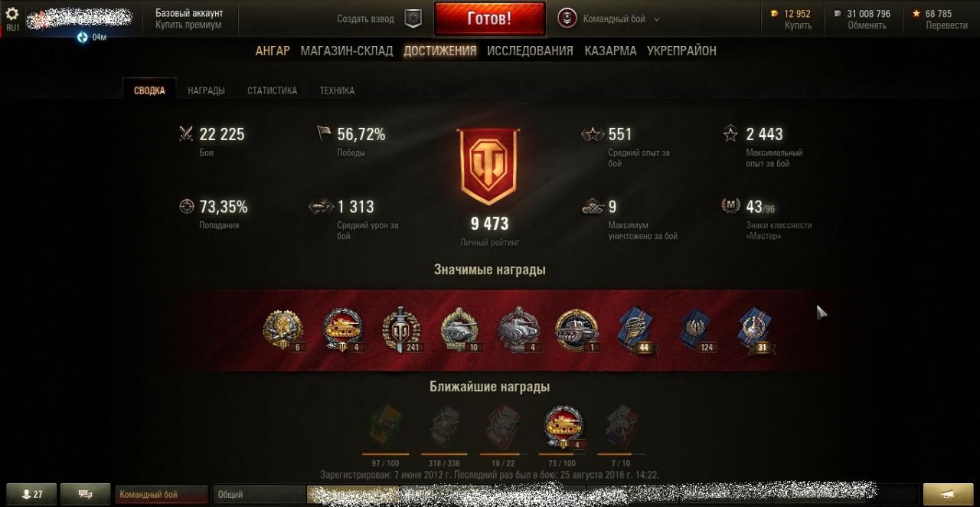The image size is (980, 507).
Task: Click the platoon star badge icon
Action: 413,18
